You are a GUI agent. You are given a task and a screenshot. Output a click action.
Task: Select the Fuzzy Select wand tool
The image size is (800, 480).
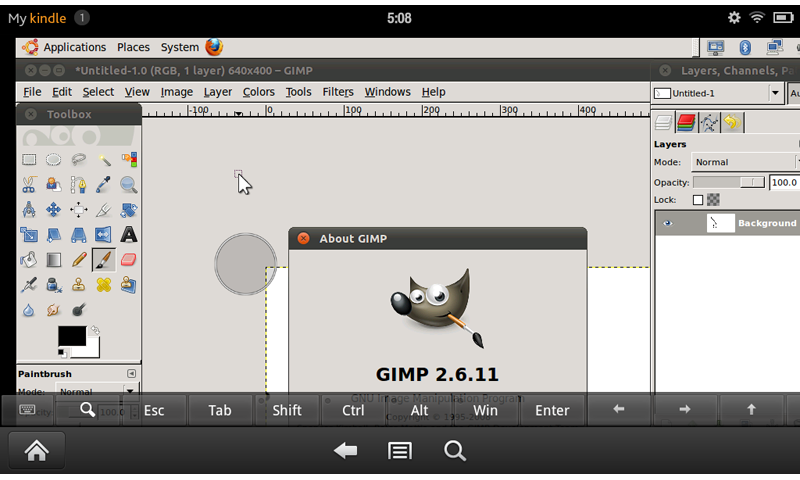pos(104,160)
